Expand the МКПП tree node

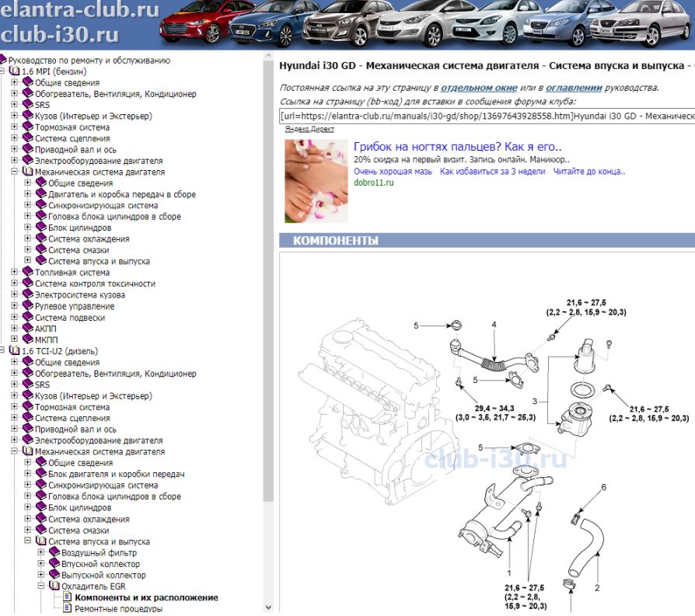tap(15, 340)
